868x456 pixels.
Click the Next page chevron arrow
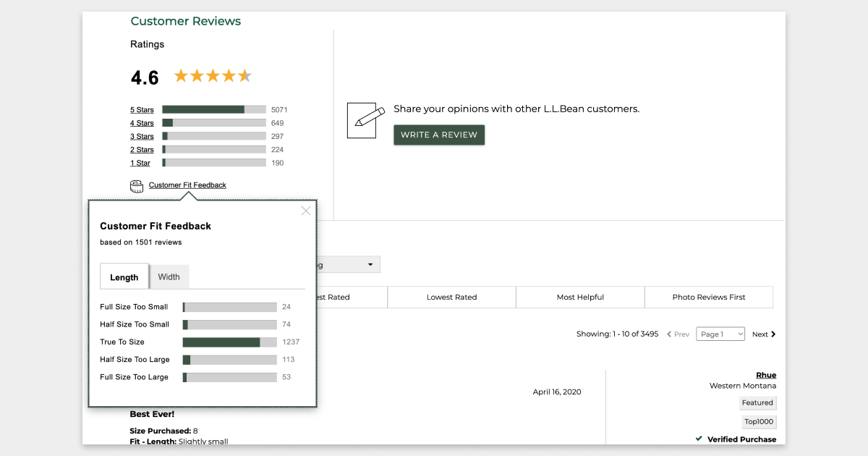pyautogui.click(x=773, y=334)
